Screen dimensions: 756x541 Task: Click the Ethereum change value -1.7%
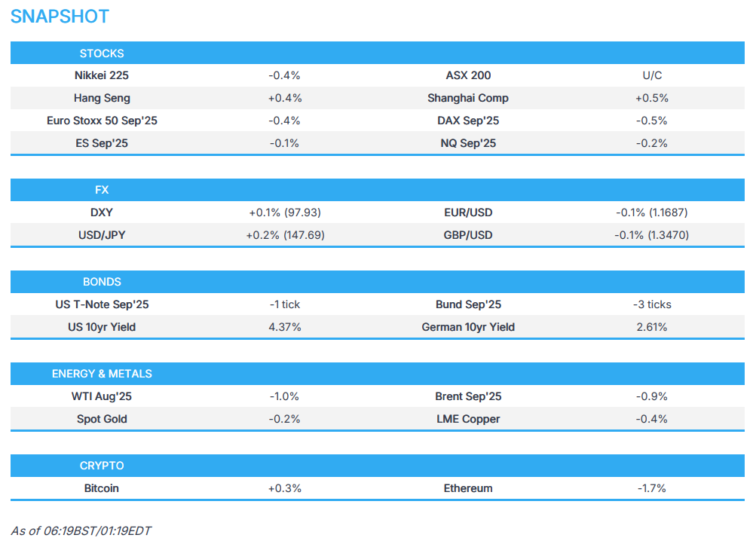tap(651, 488)
